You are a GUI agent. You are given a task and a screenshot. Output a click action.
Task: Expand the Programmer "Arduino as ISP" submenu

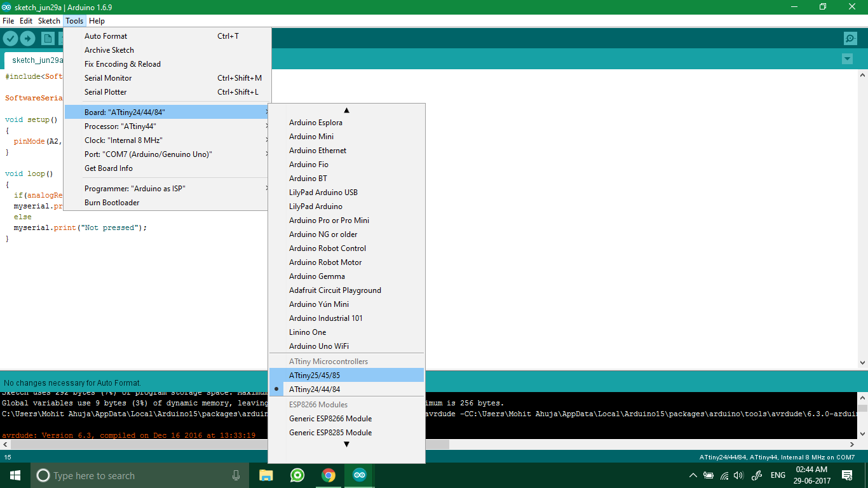point(168,189)
